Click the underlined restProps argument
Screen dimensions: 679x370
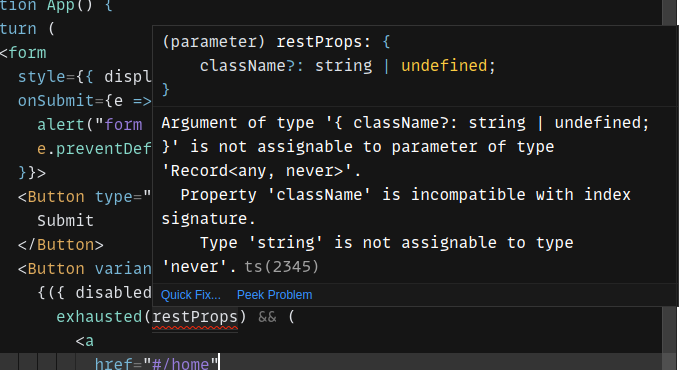tap(195, 317)
